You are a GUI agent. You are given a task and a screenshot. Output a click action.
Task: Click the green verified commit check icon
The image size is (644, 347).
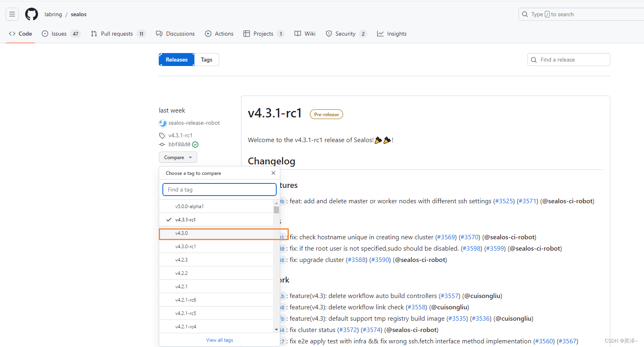[x=195, y=145]
